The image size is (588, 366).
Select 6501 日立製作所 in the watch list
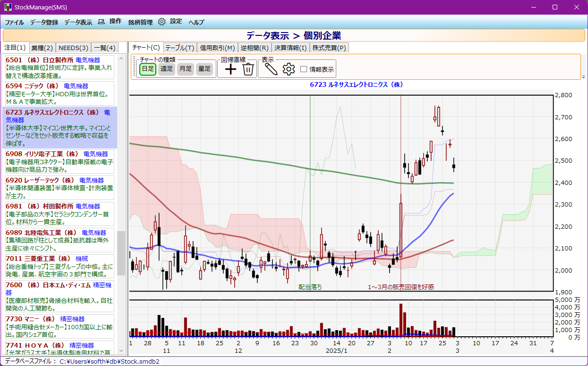pyautogui.click(x=59, y=67)
